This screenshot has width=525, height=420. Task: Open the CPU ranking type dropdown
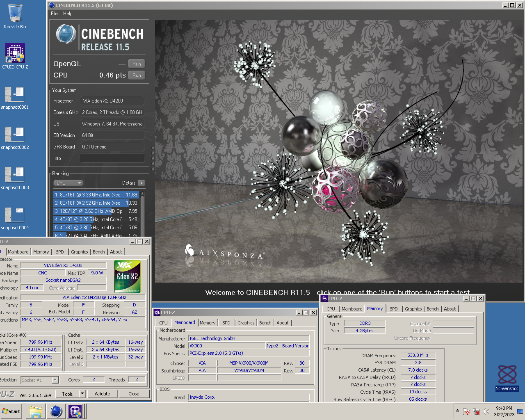click(x=68, y=183)
